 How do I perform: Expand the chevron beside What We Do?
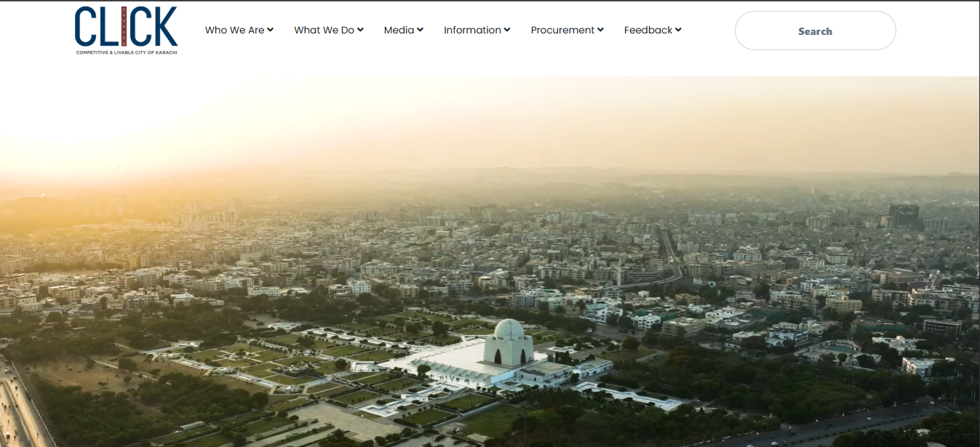[359, 30]
